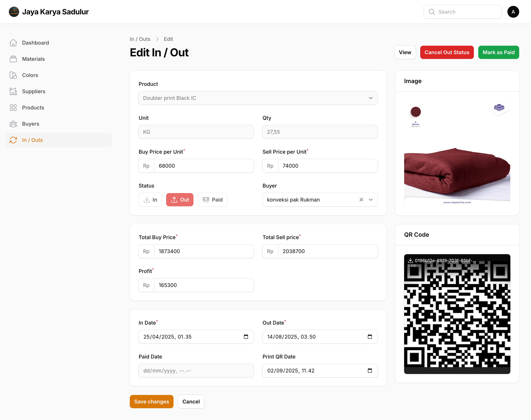The height and width of the screenshot is (420, 531).
Task: Open the Colors section icon
Action: click(13, 75)
